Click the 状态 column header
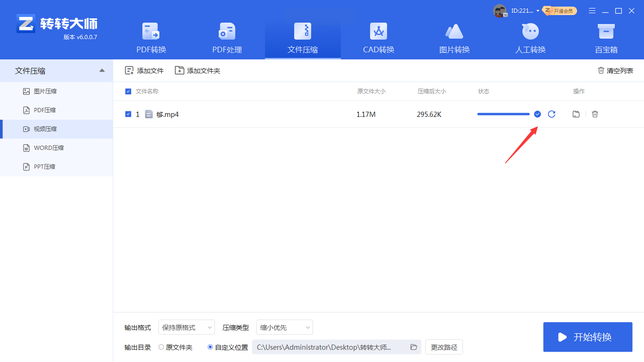 (484, 91)
